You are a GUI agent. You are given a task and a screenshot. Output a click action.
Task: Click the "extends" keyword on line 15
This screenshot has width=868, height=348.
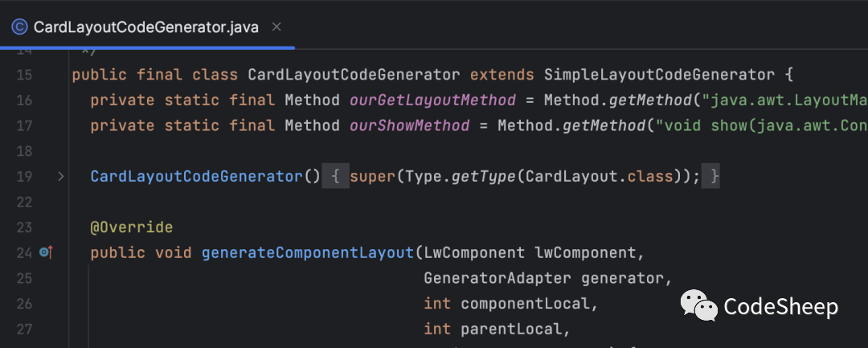tap(502, 75)
